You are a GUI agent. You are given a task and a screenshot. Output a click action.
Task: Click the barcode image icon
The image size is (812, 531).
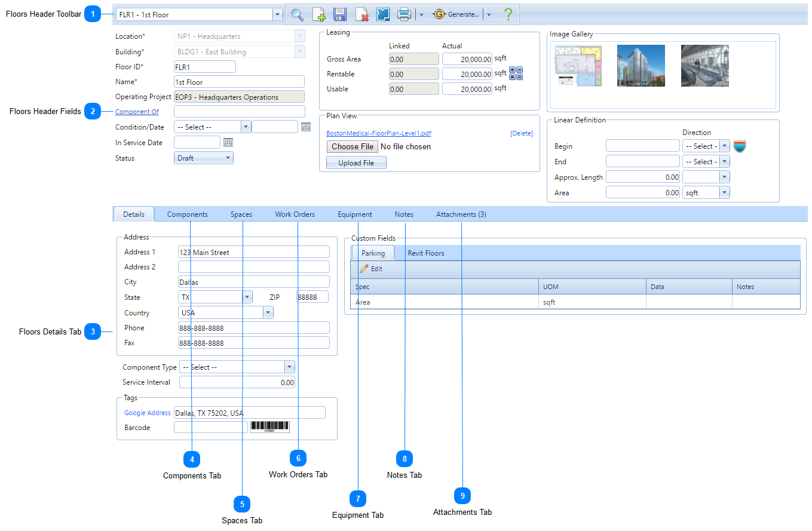pyautogui.click(x=269, y=426)
